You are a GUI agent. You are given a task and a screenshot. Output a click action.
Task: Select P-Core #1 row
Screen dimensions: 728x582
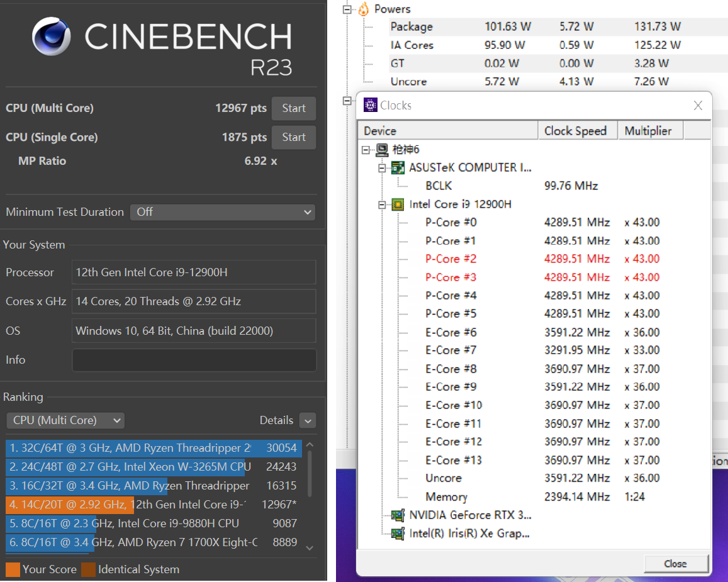(x=542, y=241)
